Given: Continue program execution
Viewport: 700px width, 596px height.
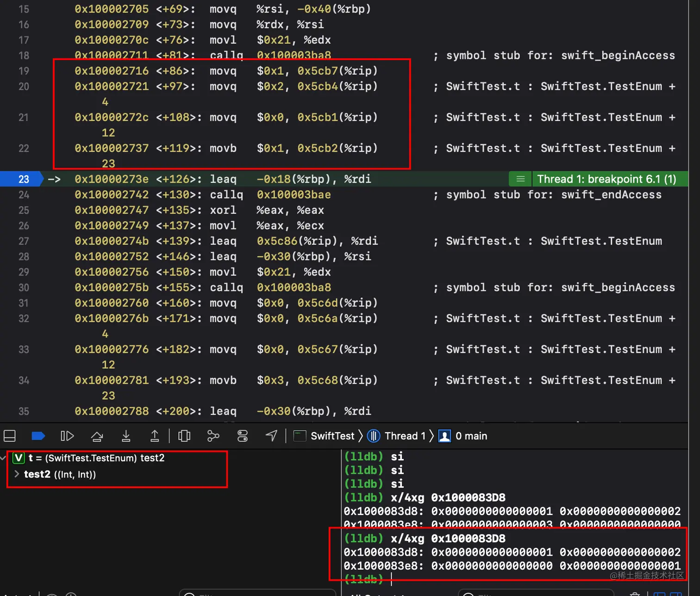Looking at the screenshot, I should [x=67, y=436].
